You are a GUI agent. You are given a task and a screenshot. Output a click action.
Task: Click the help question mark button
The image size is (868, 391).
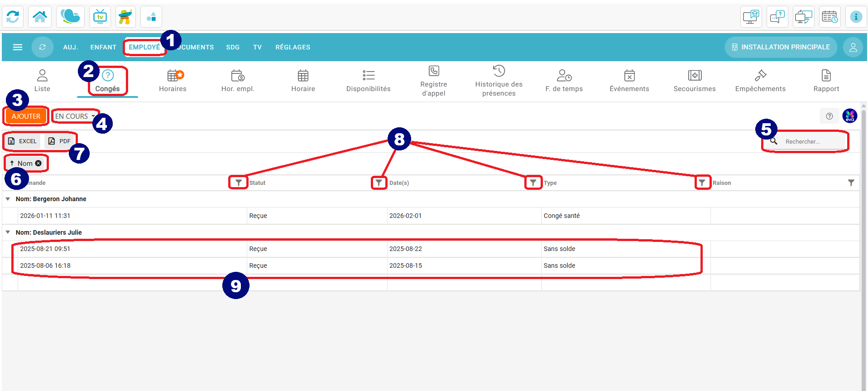829,116
